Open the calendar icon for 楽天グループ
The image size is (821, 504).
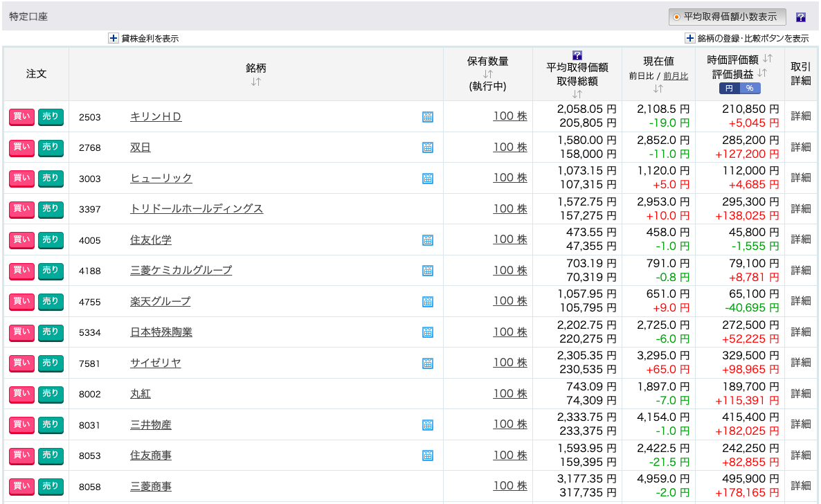click(428, 302)
